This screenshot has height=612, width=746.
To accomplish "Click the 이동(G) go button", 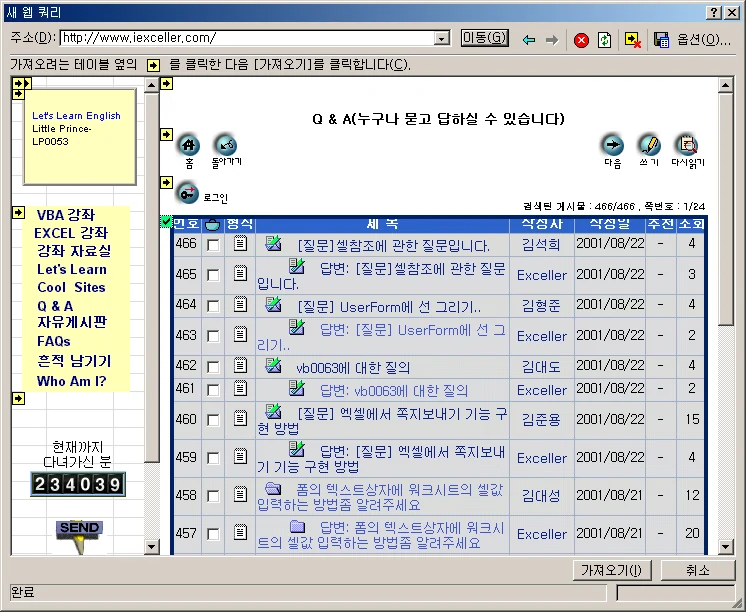I will pyautogui.click(x=485, y=38).
